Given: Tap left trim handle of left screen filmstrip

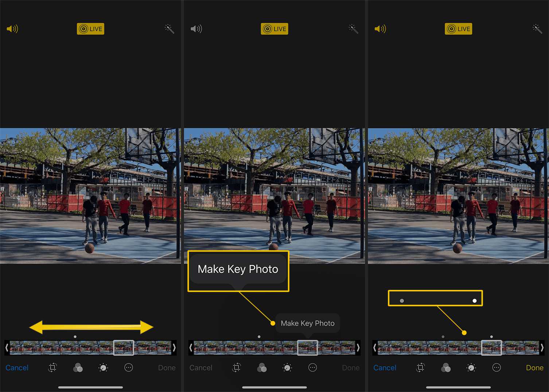Looking at the screenshot, I should pyautogui.click(x=7, y=348).
